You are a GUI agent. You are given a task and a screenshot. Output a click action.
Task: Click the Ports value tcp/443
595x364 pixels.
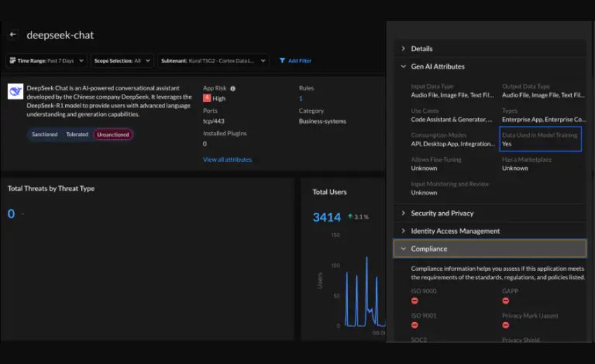[x=213, y=121]
